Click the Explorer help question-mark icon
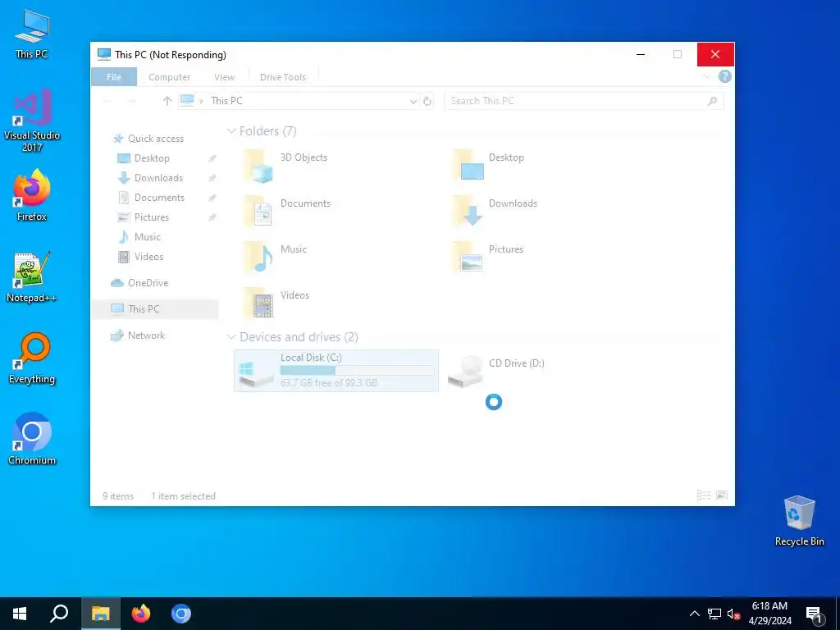 [725, 76]
